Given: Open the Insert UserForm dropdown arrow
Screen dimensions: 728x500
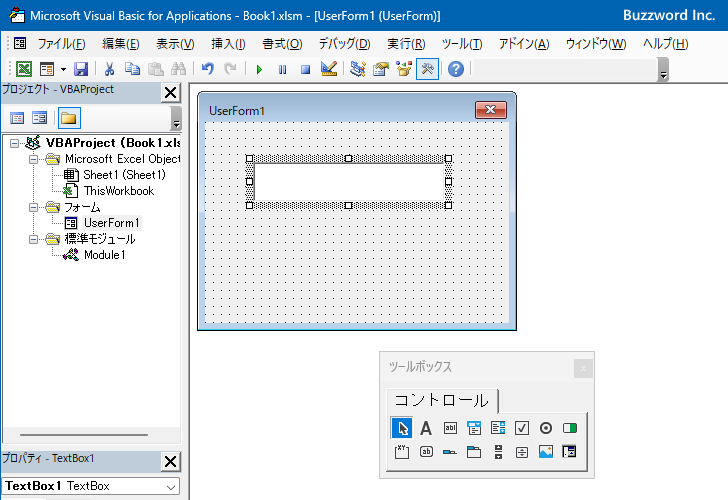Looking at the screenshot, I should pos(63,70).
